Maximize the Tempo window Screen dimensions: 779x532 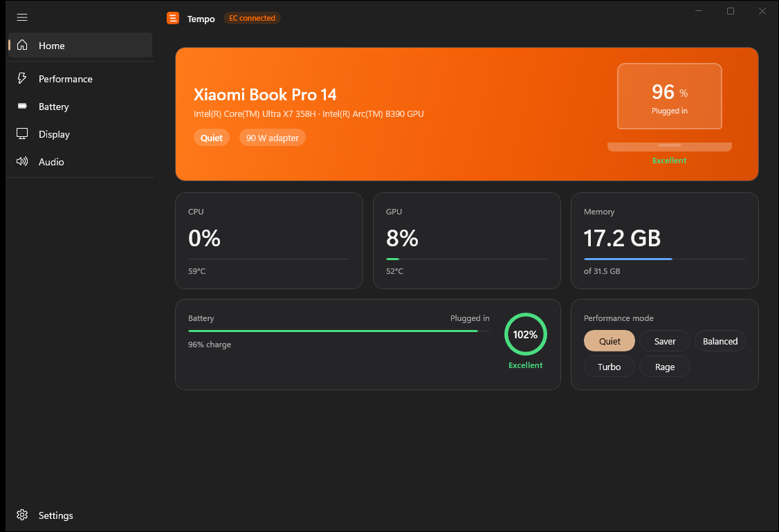[x=731, y=11]
